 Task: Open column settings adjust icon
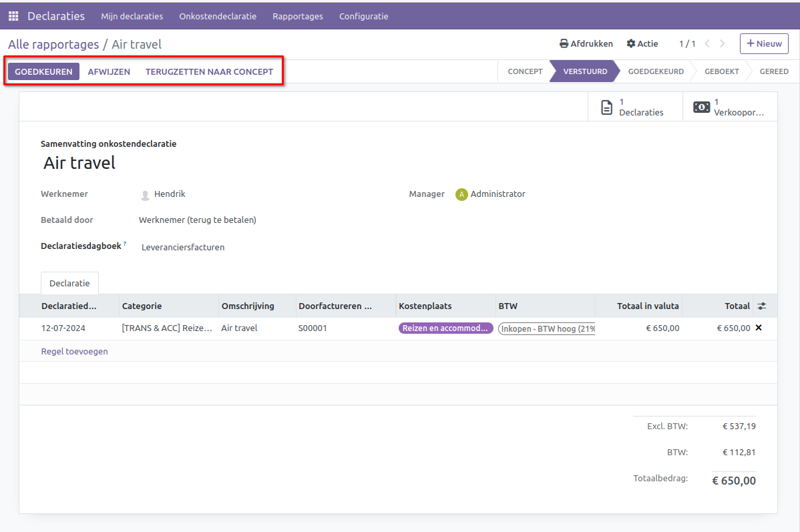click(x=762, y=306)
